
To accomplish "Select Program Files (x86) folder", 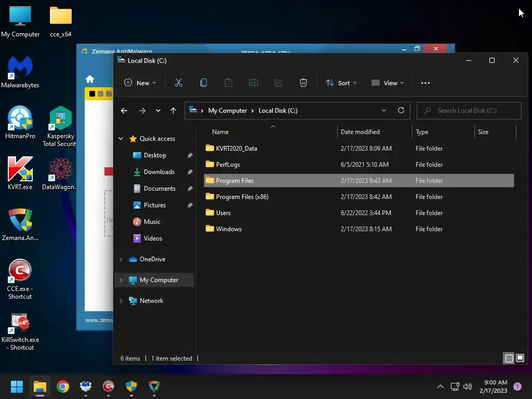I will tap(358, 197).
